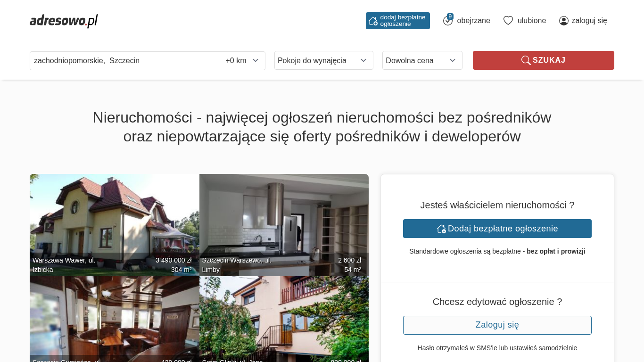Click the big blue Dodaj bezpłatne ogłoszenie button
644x362 pixels.
click(497, 229)
